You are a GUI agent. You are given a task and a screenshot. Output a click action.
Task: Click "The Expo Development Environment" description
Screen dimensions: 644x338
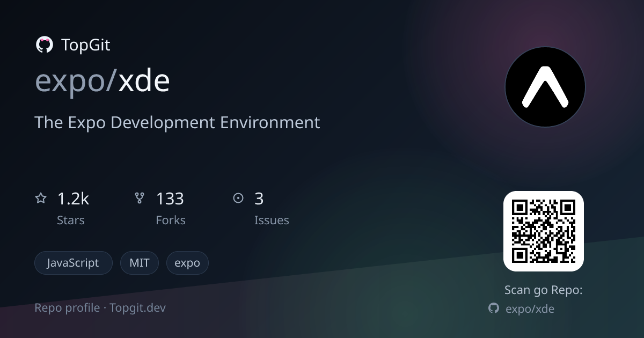click(177, 122)
